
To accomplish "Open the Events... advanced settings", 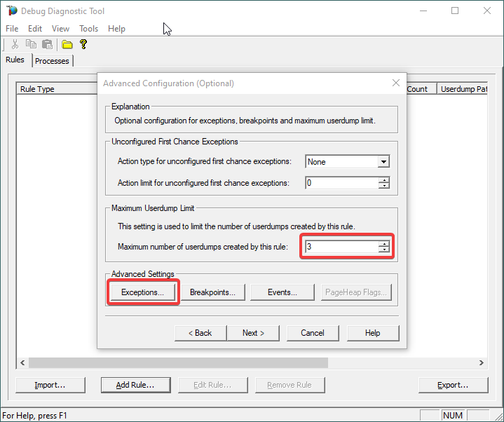I will coord(282,292).
